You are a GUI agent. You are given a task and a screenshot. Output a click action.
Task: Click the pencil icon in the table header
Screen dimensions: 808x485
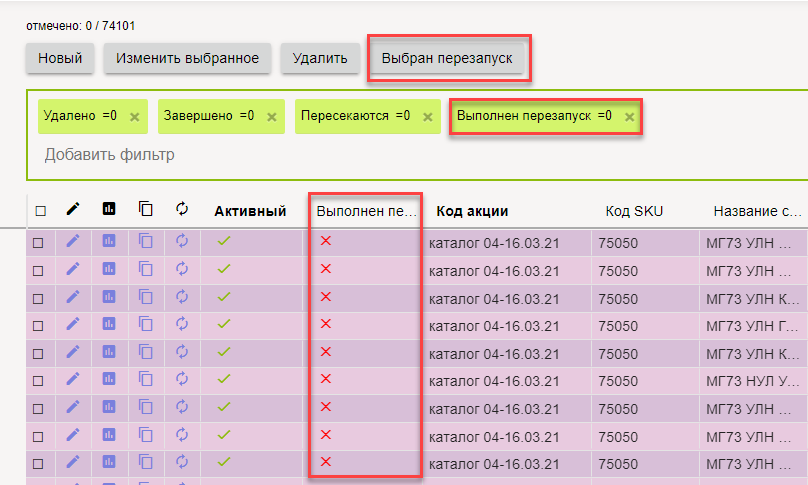(72, 210)
